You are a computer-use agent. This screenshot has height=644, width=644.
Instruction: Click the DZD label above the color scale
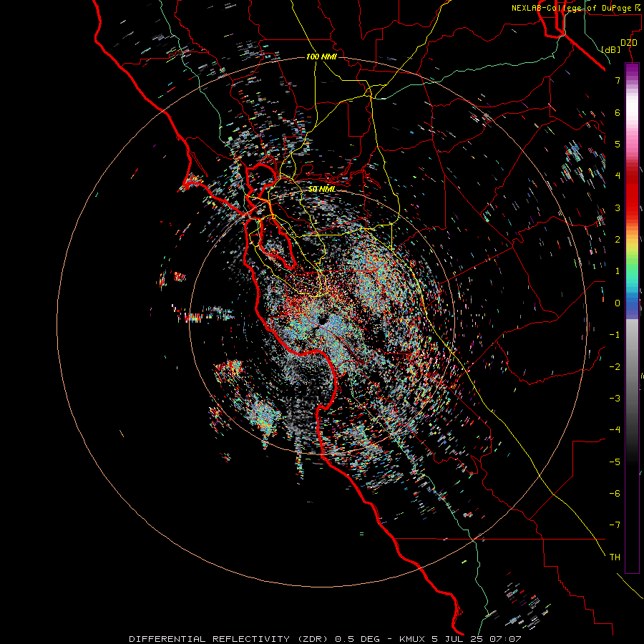pyautogui.click(x=629, y=43)
